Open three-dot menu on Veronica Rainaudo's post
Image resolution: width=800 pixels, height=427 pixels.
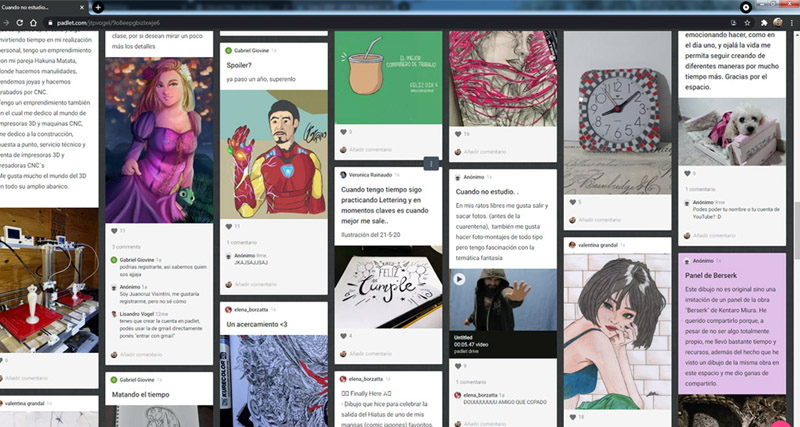(x=431, y=164)
